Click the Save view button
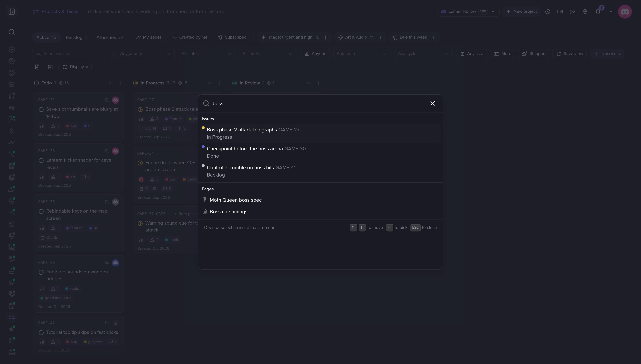This screenshot has width=641, height=364. tap(569, 54)
